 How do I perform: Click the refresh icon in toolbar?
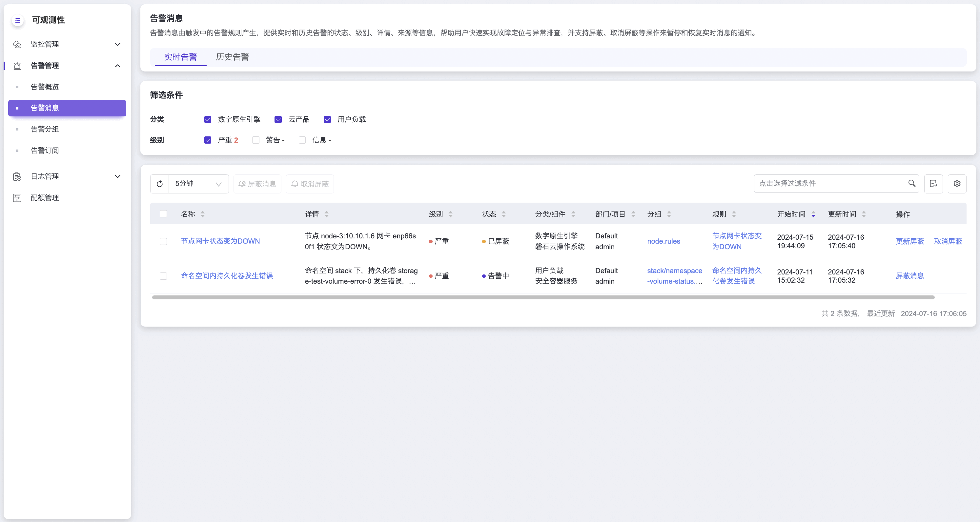pyautogui.click(x=160, y=184)
